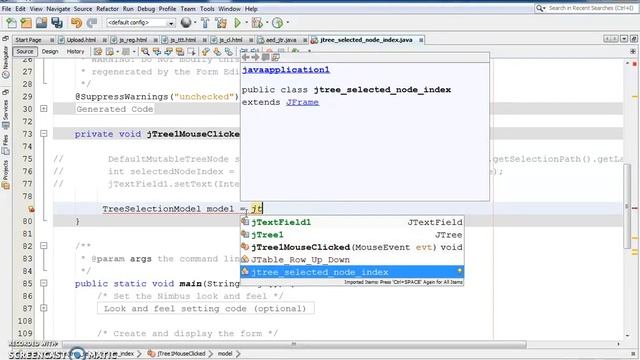This screenshot has width=640, height=360.
Task: Click the maximize editor window icon
Action: coord(633,39)
